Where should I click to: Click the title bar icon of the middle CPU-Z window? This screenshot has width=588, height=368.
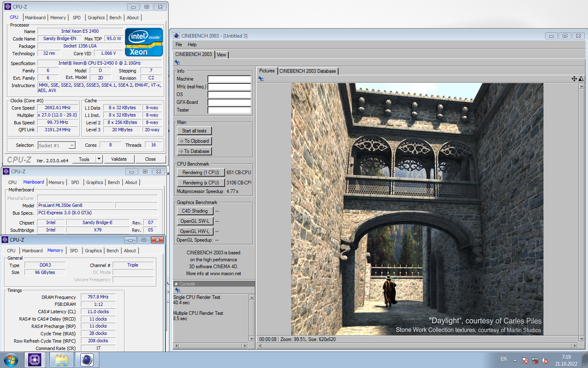tap(6, 171)
